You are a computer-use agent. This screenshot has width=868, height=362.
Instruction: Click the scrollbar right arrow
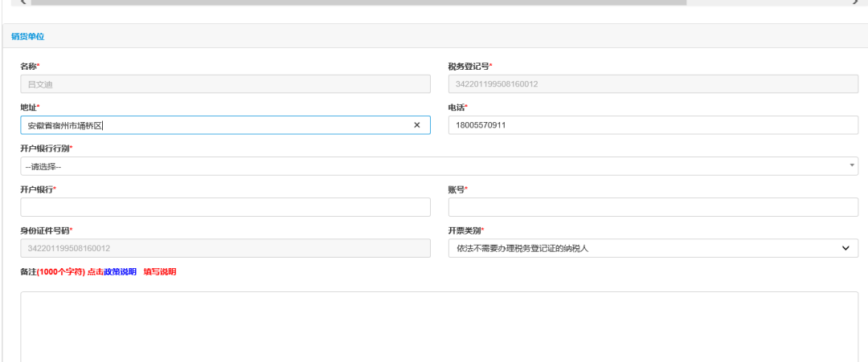856,2
